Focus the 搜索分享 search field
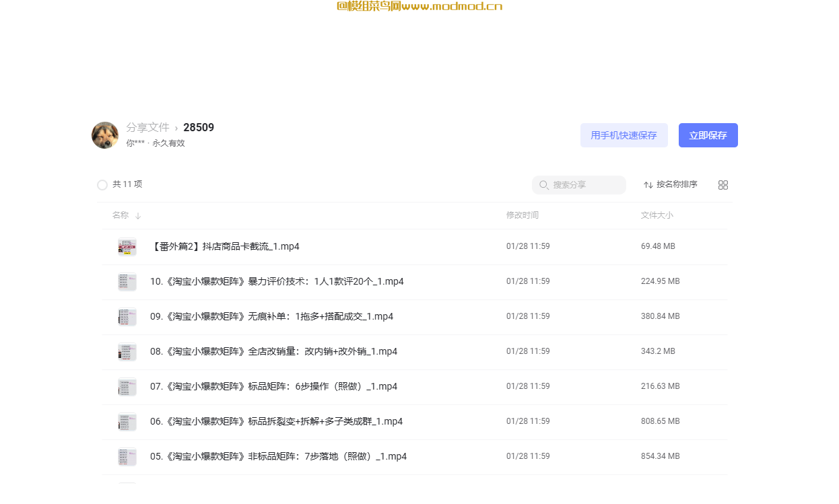Viewport: 839px width, 504px height. 579,185
